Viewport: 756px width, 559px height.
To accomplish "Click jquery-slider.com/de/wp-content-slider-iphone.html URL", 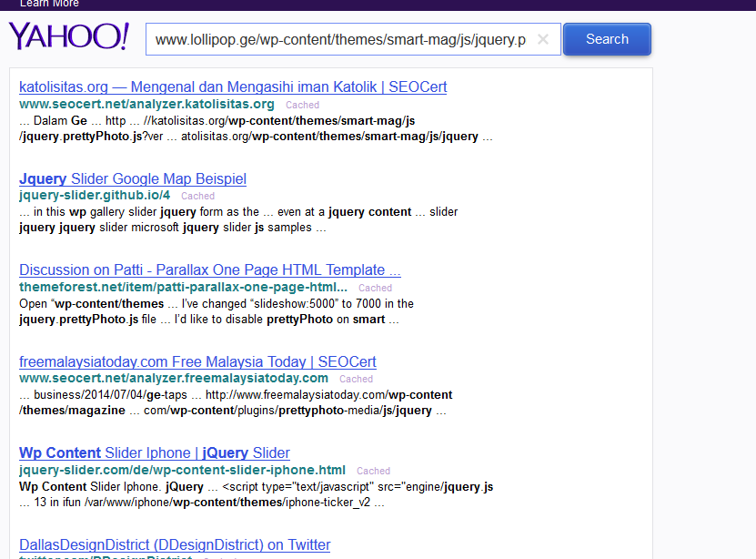I will point(182,470).
